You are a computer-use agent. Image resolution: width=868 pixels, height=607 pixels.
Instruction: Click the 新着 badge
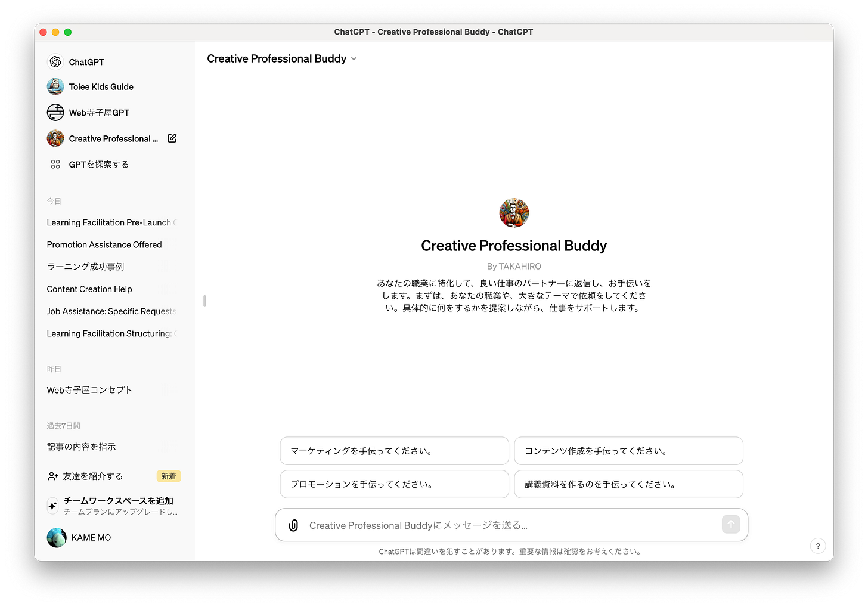(x=169, y=476)
